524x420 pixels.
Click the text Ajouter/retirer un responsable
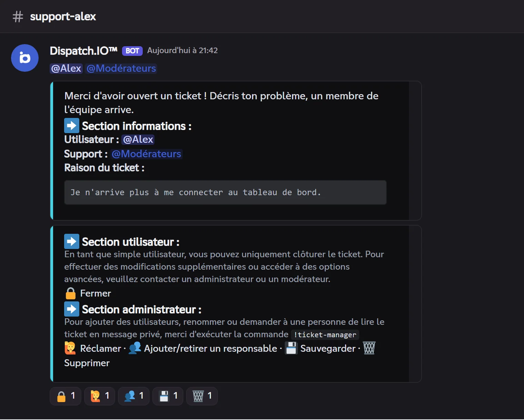[x=211, y=349]
